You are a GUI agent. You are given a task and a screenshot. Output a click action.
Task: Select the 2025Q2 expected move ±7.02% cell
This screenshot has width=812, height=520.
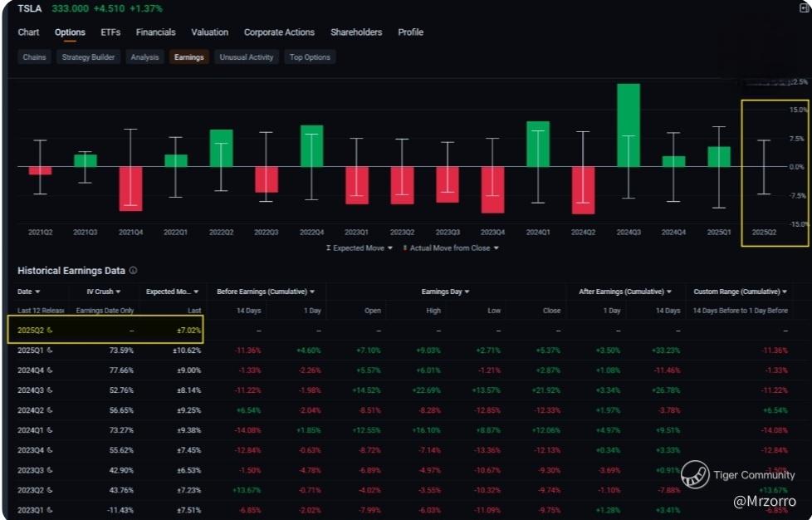click(188, 330)
